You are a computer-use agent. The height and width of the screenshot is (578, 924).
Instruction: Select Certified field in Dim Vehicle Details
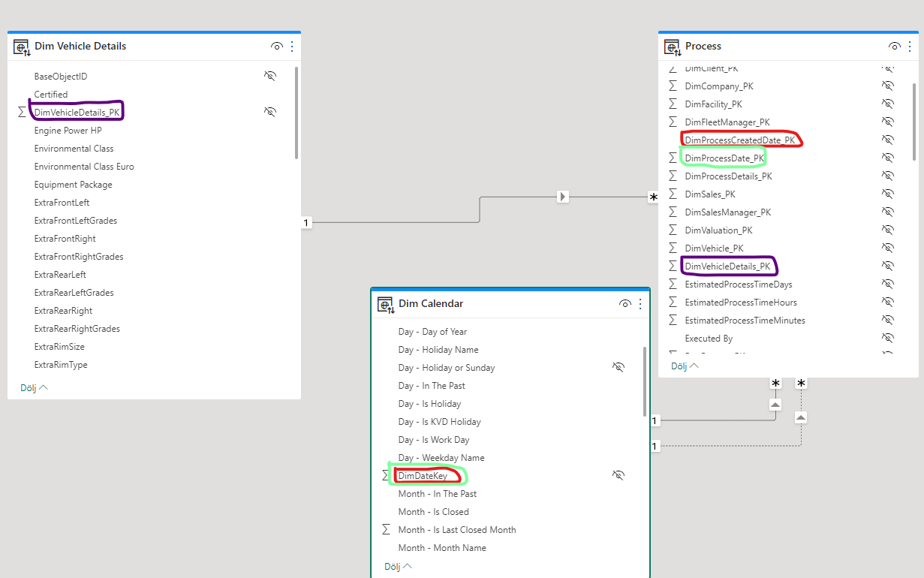click(51, 95)
